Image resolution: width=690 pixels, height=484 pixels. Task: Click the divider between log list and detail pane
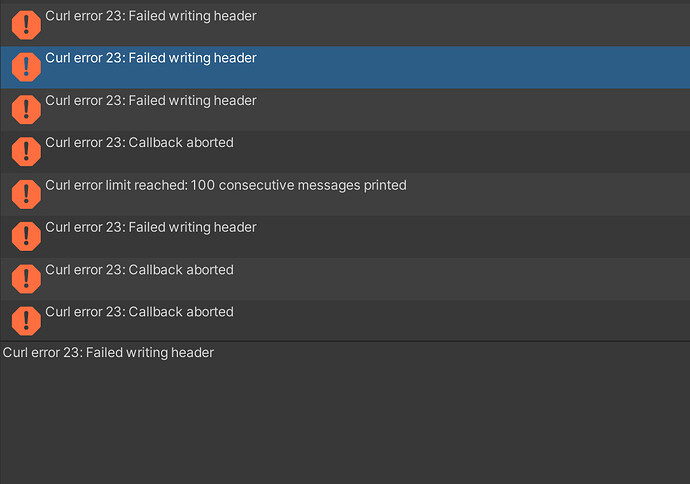pyautogui.click(x=345, y=341)
